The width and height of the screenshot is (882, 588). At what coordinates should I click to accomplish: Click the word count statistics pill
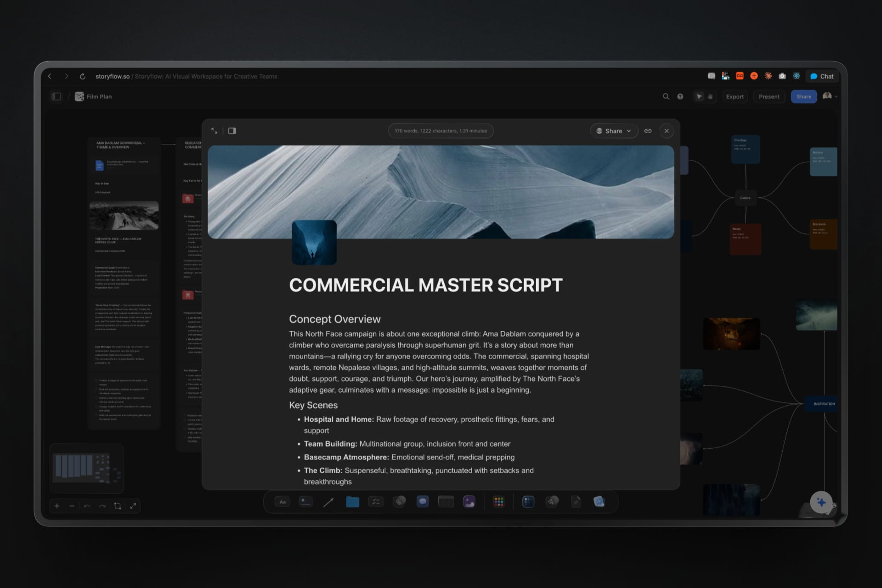click(x=441, y=131)
